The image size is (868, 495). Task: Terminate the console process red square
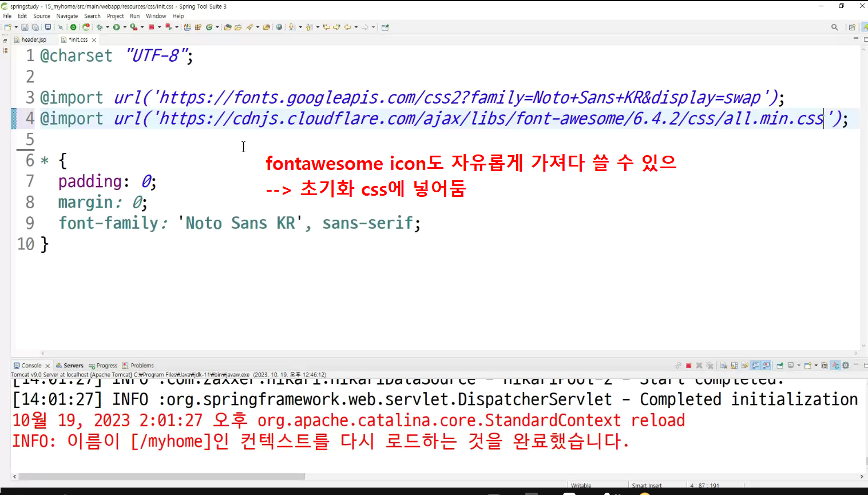coord(688,365)
